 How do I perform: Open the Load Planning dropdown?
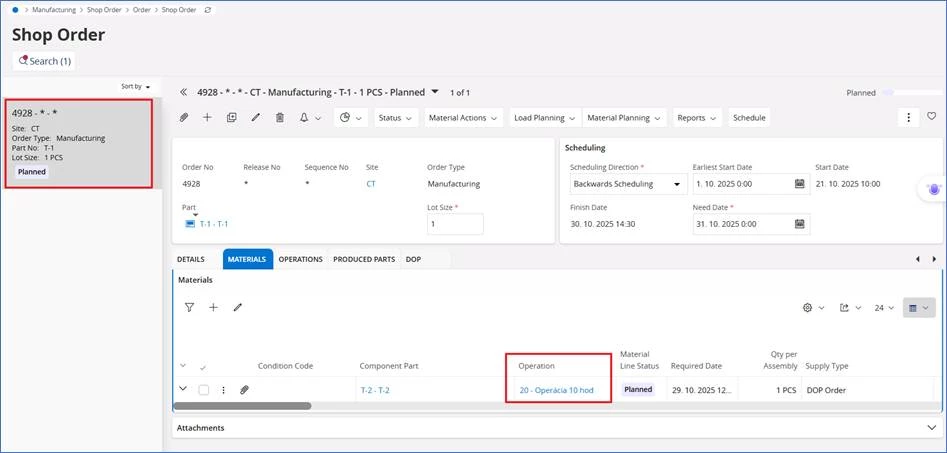[545, 118]
